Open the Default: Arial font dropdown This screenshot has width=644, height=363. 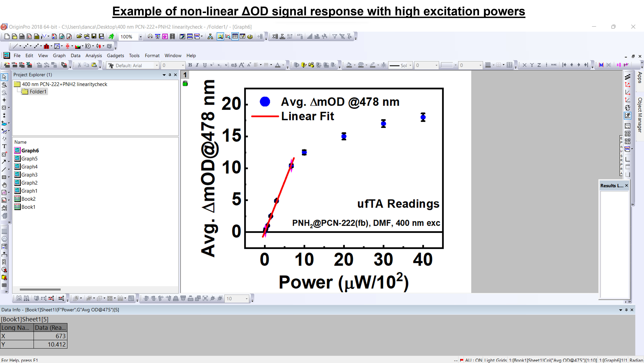[157, 65]
